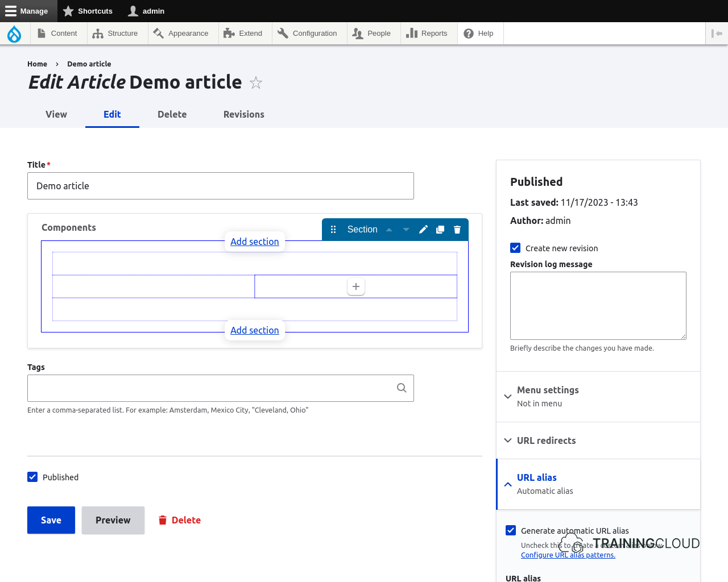Image resolution: width=728 pixels, height=582 pixels.
Task: Delete the Section with the trash icon
Action: click(457, 230)
